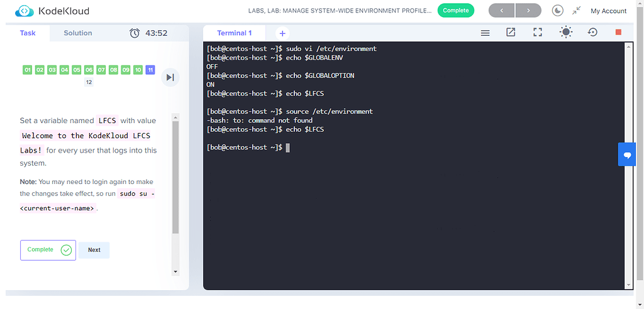The image size is (644, 309).
Task: Jump to question 01
Action: click(27, 70)
